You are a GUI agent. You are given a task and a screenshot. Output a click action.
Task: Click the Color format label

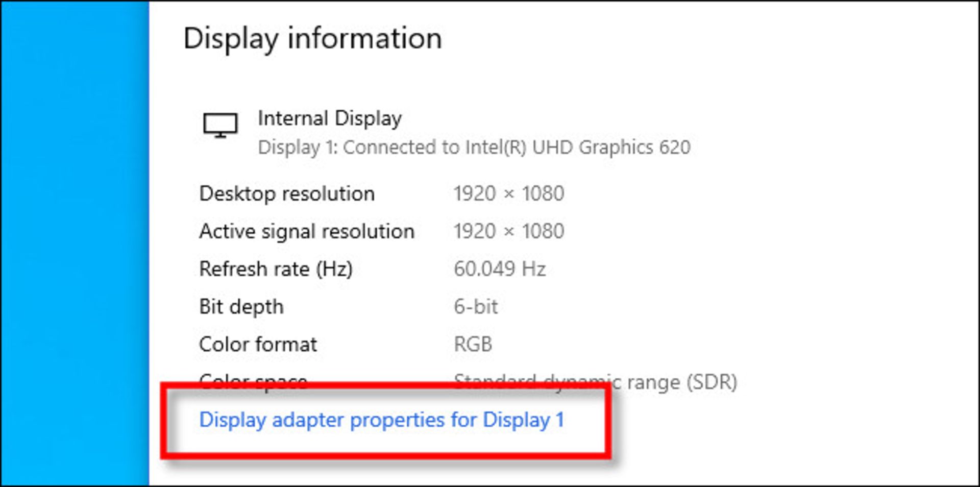coord(258,345)
